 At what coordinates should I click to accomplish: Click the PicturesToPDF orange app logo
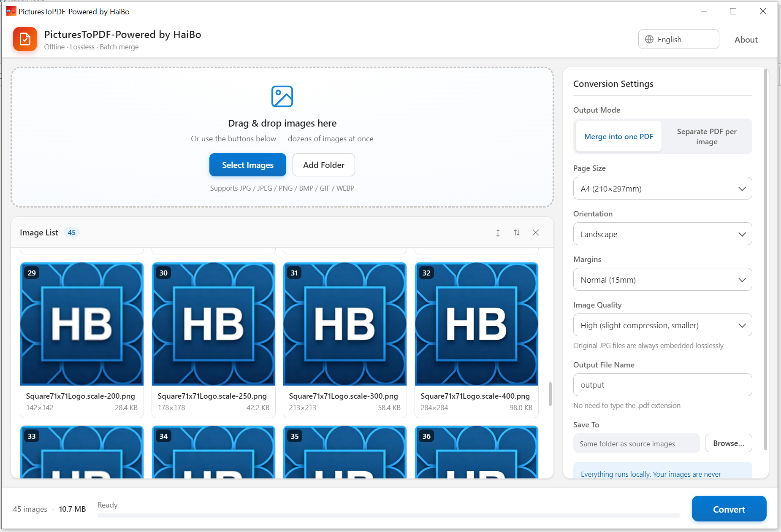pos(25,39)
